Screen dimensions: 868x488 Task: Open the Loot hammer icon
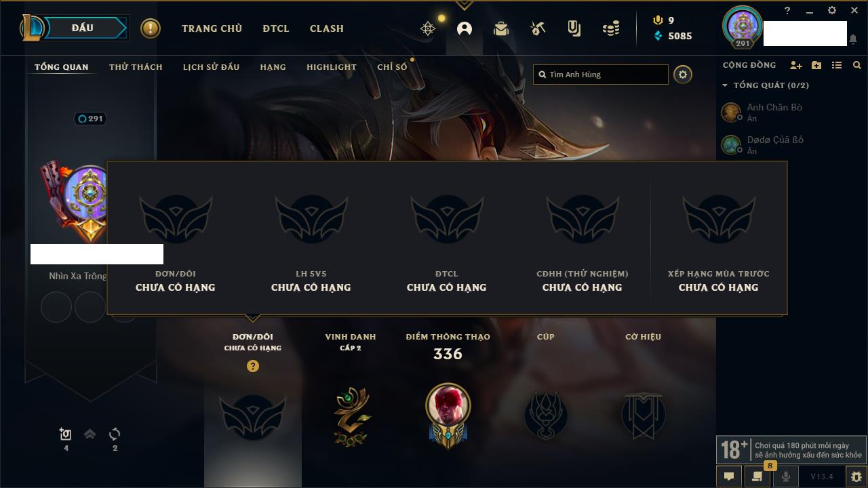tap(538, 28)
